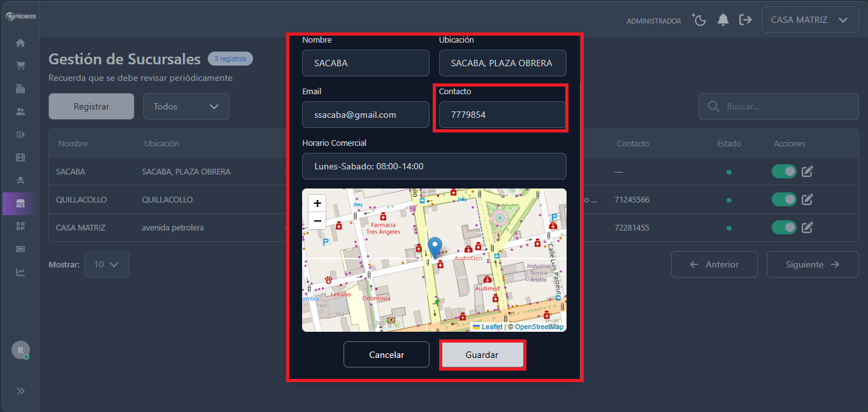Open notifications bell icon
868x412 pixels.
click(723, 20)
